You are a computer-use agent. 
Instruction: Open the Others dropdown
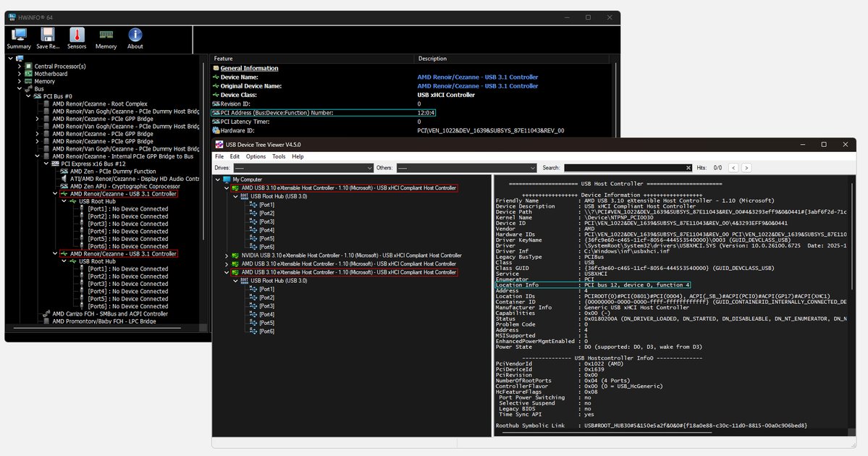click(x=466, y=168)
